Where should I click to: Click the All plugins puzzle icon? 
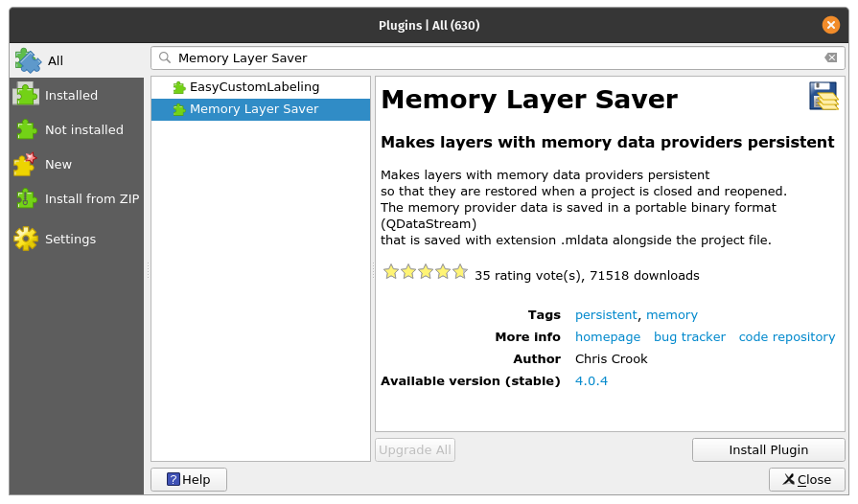tap(28, 60)
